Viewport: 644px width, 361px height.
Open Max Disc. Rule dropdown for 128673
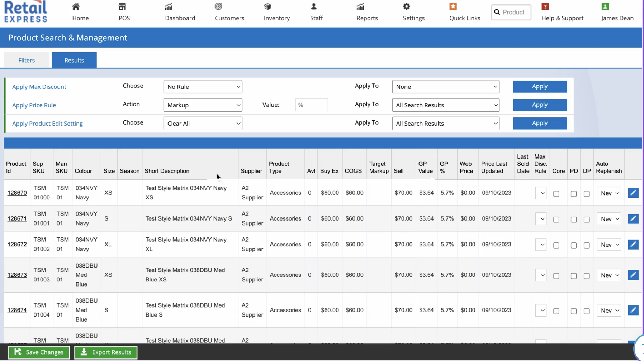point(541,275)
